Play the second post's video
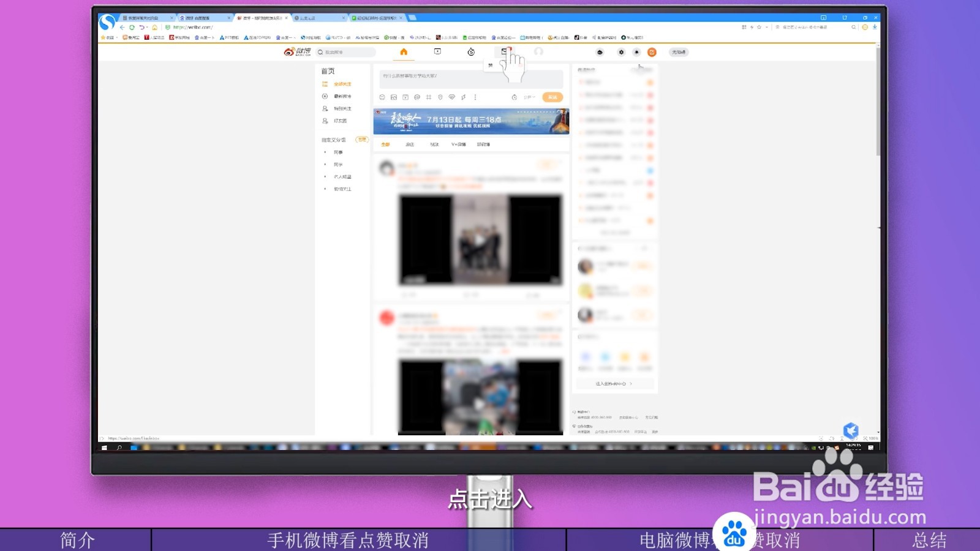The image size is (980, 551). [480, 404]
